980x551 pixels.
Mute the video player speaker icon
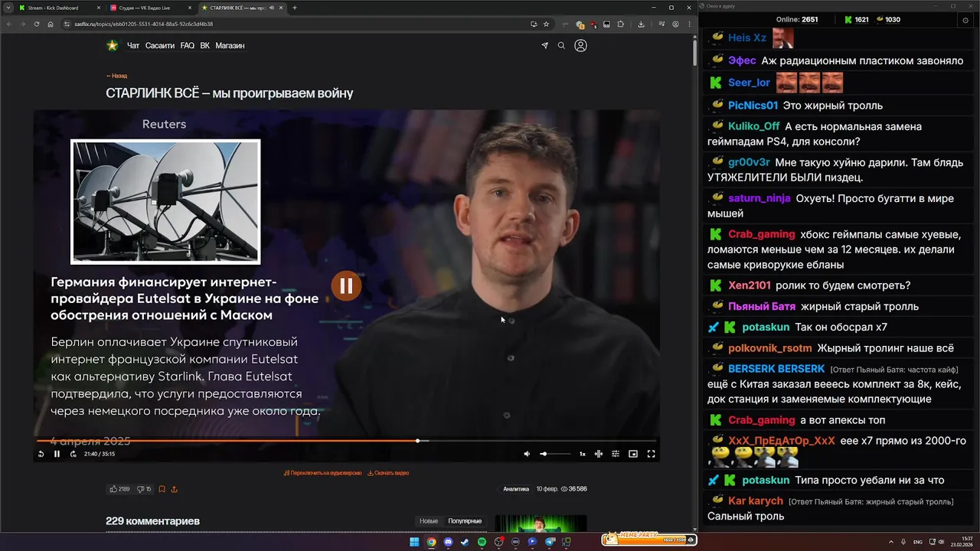[527, 454]
